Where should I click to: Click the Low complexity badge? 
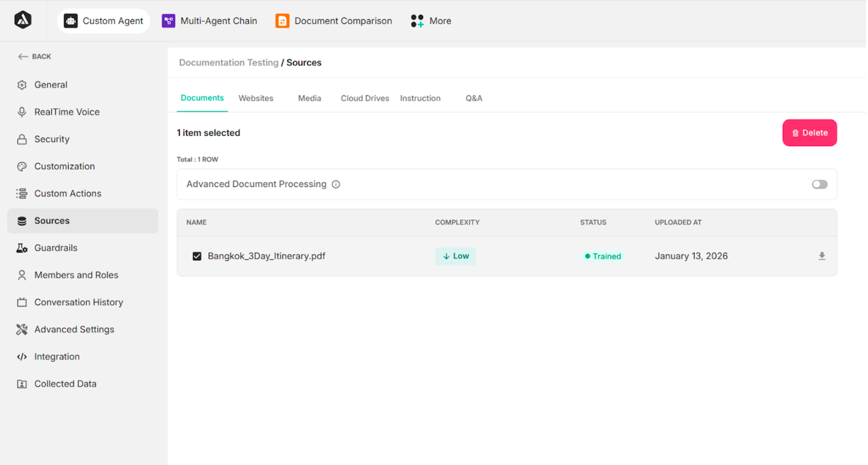click(x=455, y=256)
